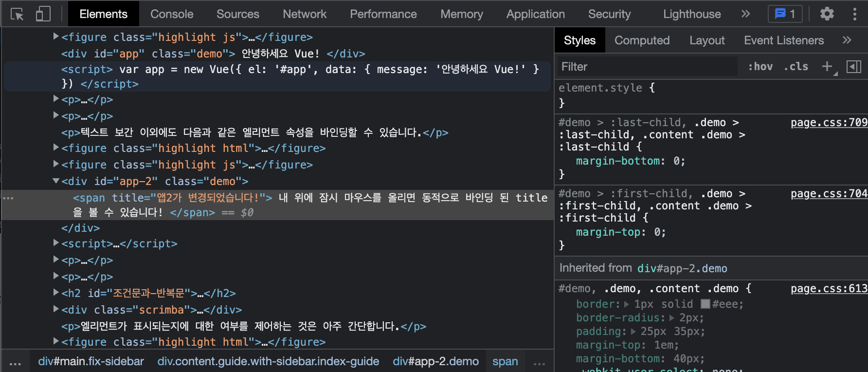Select div#main.fix-sidebar breadcrumb

[91, 361]
